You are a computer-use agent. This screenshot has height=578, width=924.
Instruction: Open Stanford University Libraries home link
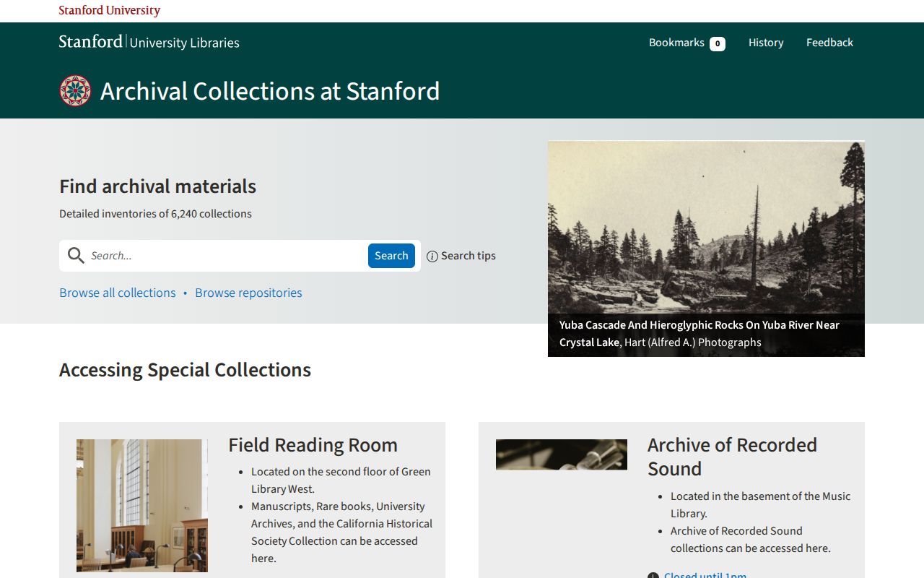(149, 42)
